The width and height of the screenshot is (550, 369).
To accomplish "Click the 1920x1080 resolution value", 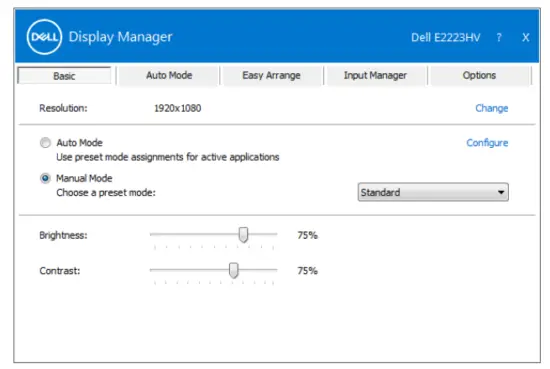I will click(177, 108).
